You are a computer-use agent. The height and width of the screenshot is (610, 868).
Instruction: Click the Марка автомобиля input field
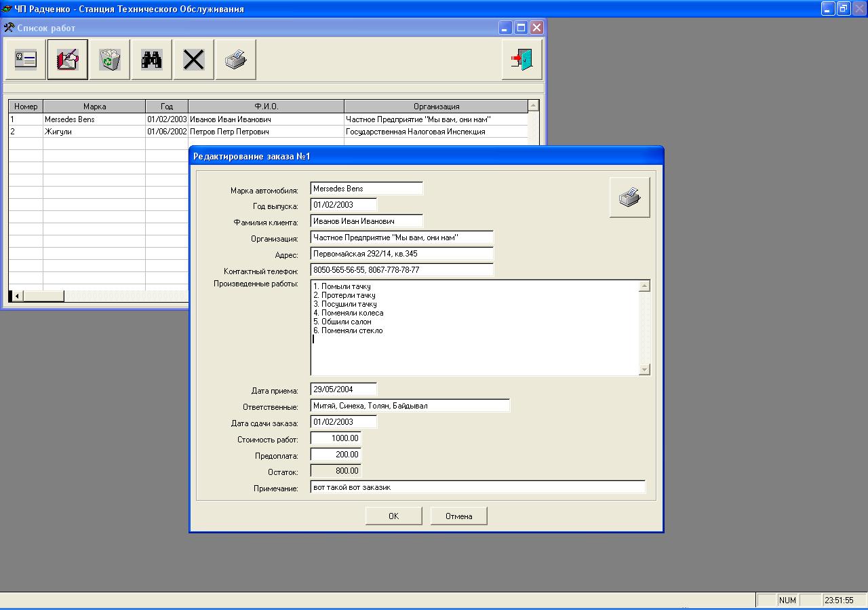367,189
